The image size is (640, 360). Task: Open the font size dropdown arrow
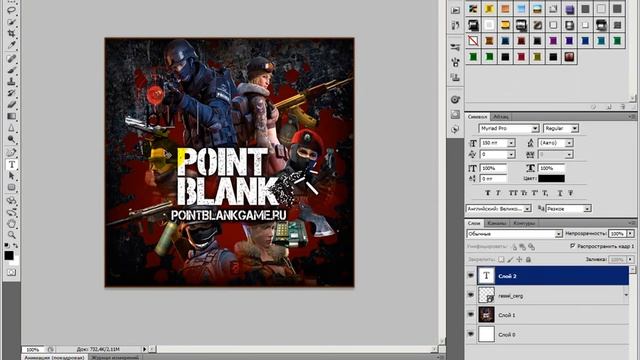tap(511, 143)
